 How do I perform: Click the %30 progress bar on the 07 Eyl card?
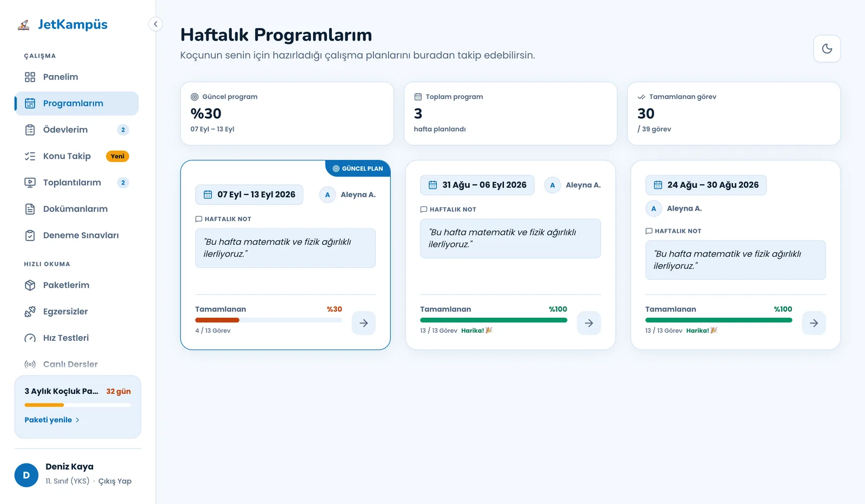(x=269, y=320)
